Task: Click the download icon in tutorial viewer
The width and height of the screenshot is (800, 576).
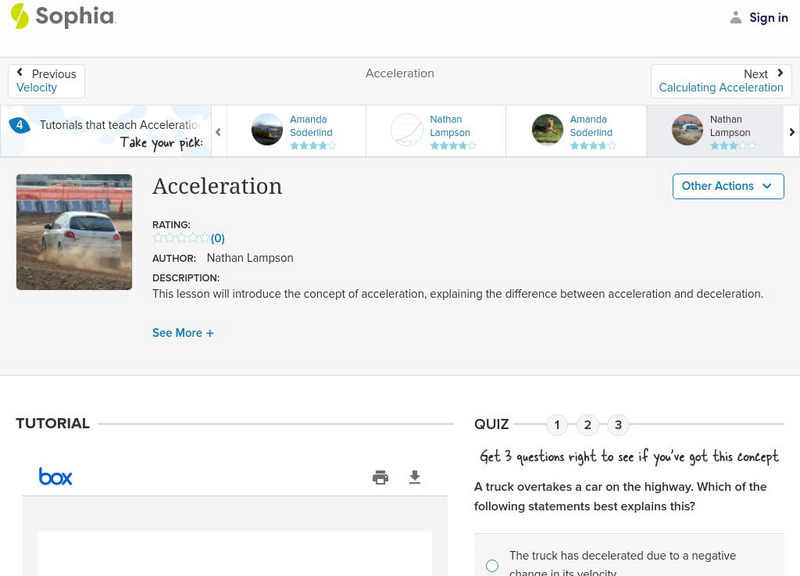Action: click(x=415, y=477)
